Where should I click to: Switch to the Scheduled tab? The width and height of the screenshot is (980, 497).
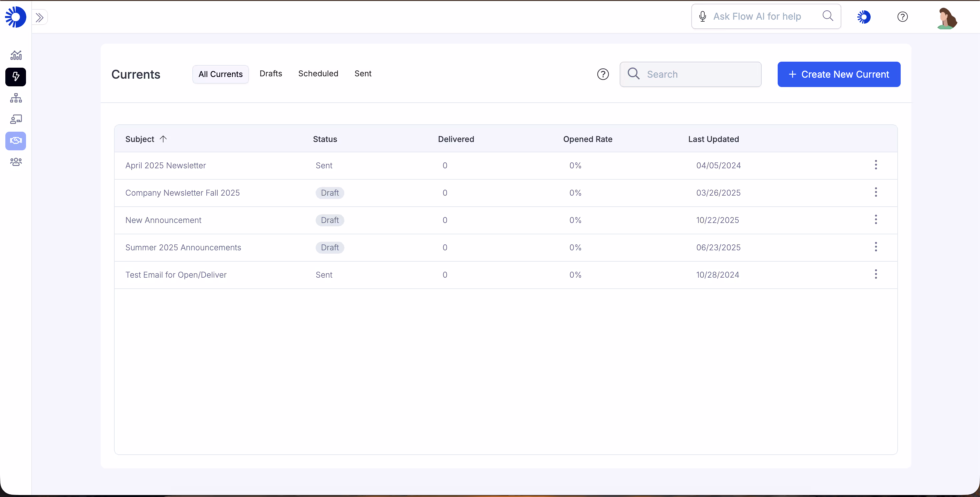318,73
